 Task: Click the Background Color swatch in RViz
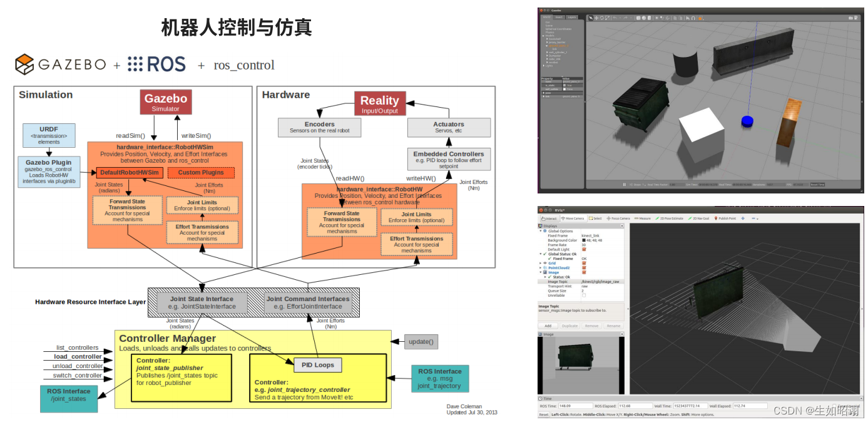584,240
